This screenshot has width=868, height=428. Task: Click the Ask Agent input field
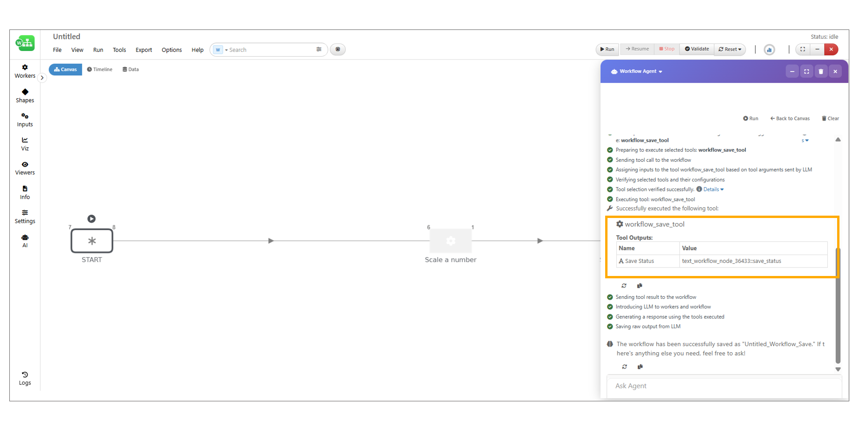pos(723,386)
